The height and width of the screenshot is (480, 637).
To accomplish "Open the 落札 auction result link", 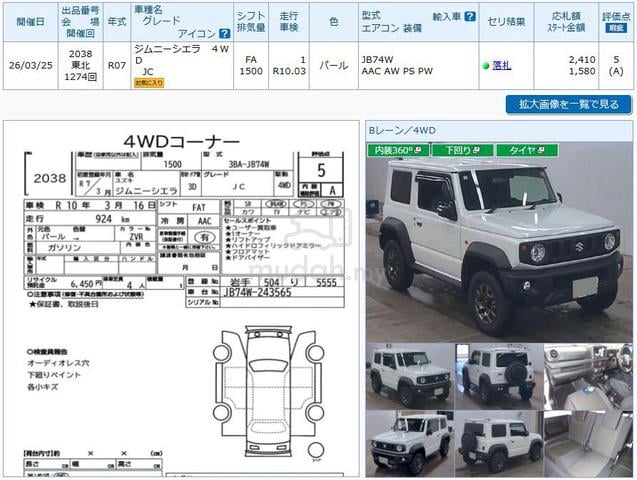I will click(x=502, y=65).
